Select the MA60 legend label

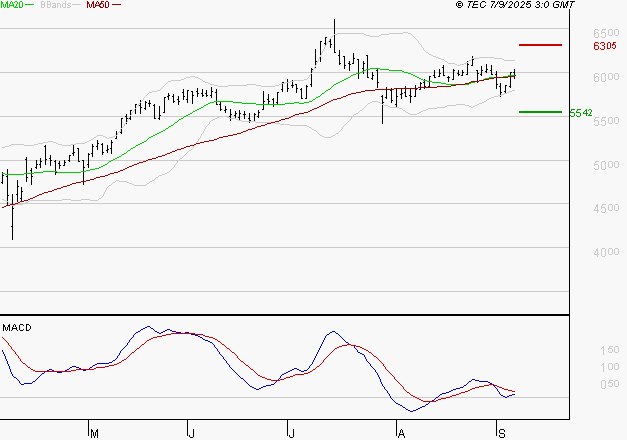(x=98, y=5)
